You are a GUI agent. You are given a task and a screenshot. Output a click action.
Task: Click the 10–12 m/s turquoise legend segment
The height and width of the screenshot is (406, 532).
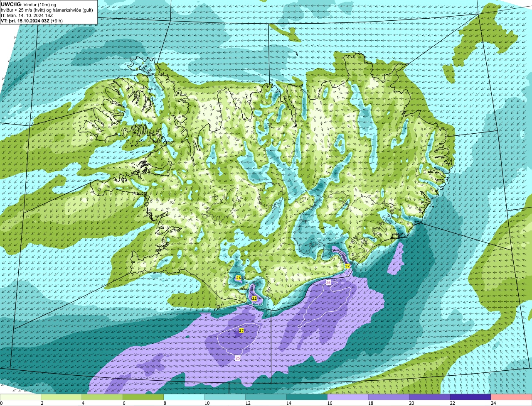click(225, 397)
